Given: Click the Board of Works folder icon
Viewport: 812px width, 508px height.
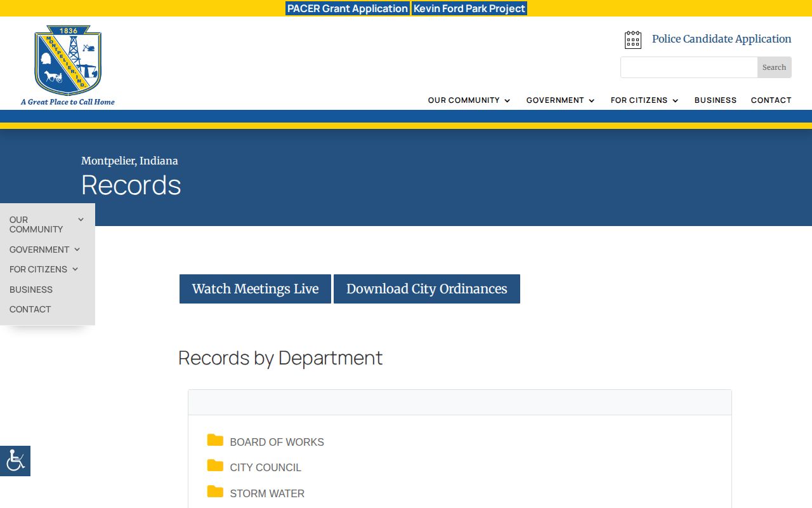Looking at the screenshot, I should coord(215,440).
